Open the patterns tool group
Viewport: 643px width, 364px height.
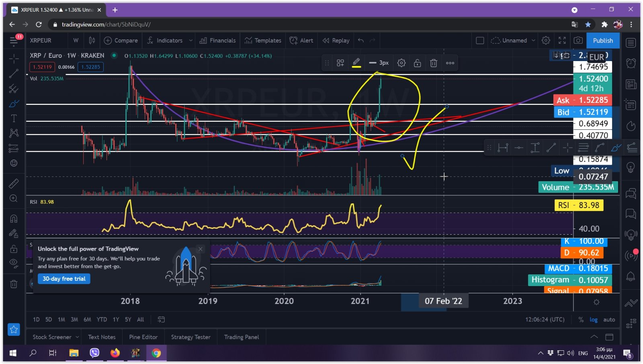(x=14, y=133)
